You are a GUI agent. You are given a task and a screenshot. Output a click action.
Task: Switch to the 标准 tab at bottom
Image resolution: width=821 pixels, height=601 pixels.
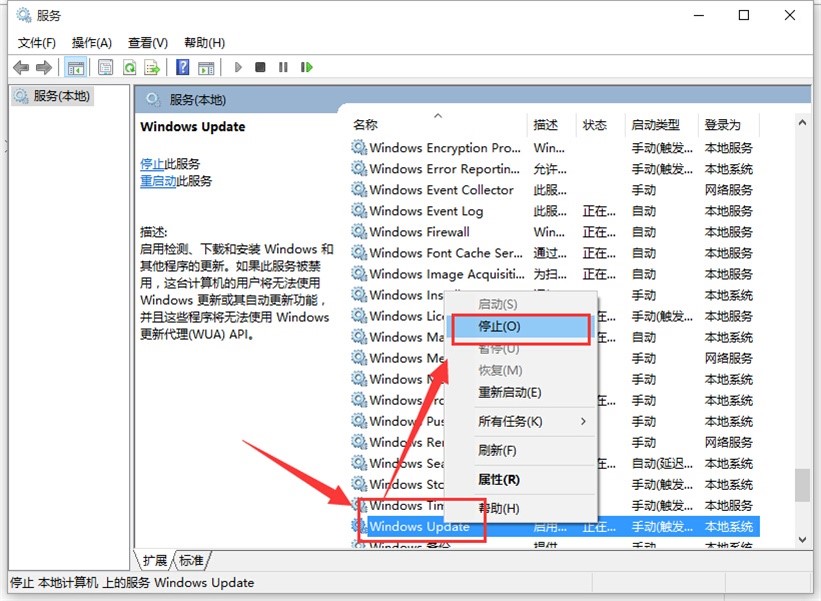coord(190,560)
